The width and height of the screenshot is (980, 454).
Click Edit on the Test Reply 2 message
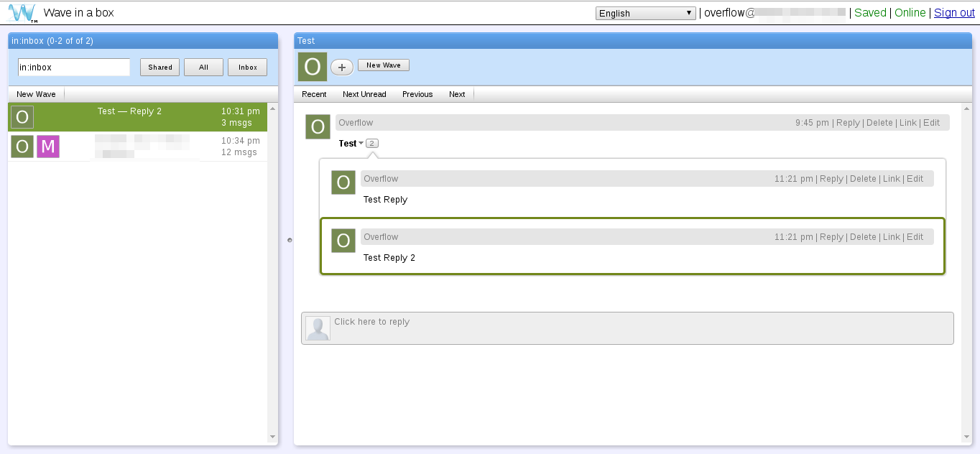(915, 237)
